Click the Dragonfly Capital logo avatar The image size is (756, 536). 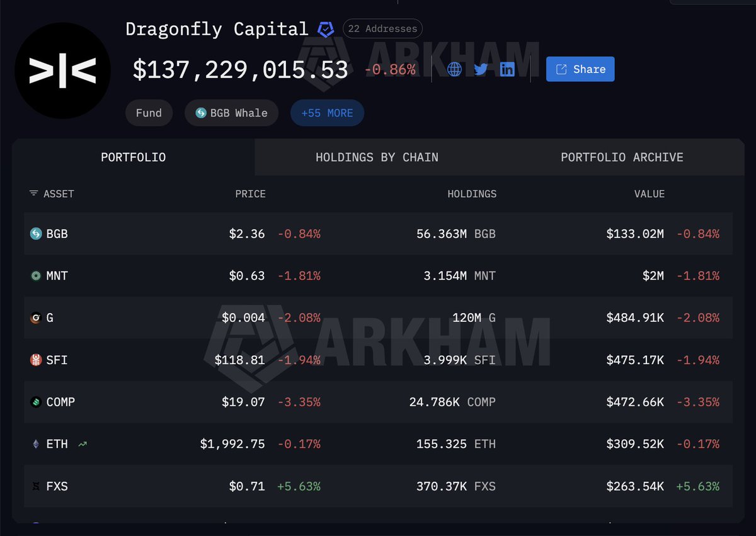tap(62, 71)
